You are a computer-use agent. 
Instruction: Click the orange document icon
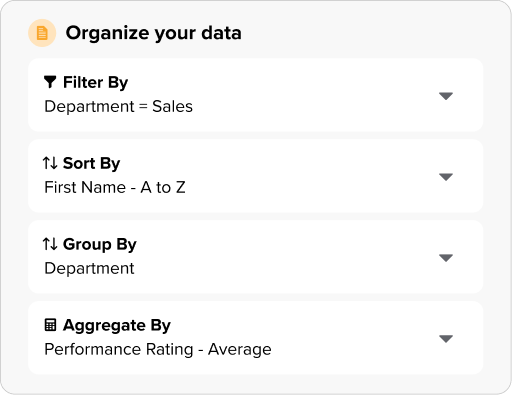pyautogui.click(x=42, y=33)
